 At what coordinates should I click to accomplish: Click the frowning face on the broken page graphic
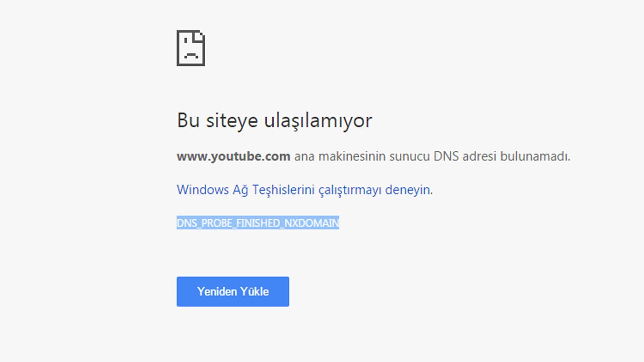coord(190,54)
